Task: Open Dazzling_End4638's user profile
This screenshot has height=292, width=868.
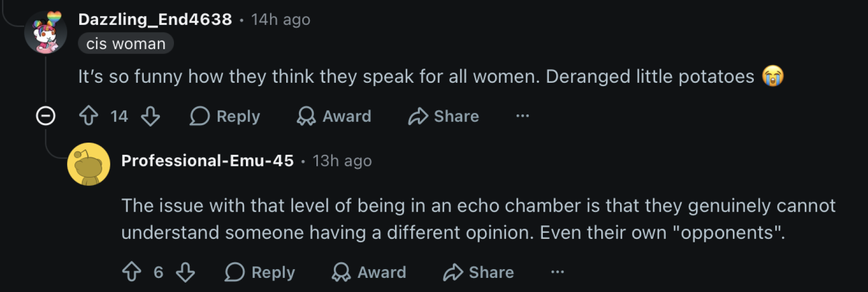Action: (155, 19)
